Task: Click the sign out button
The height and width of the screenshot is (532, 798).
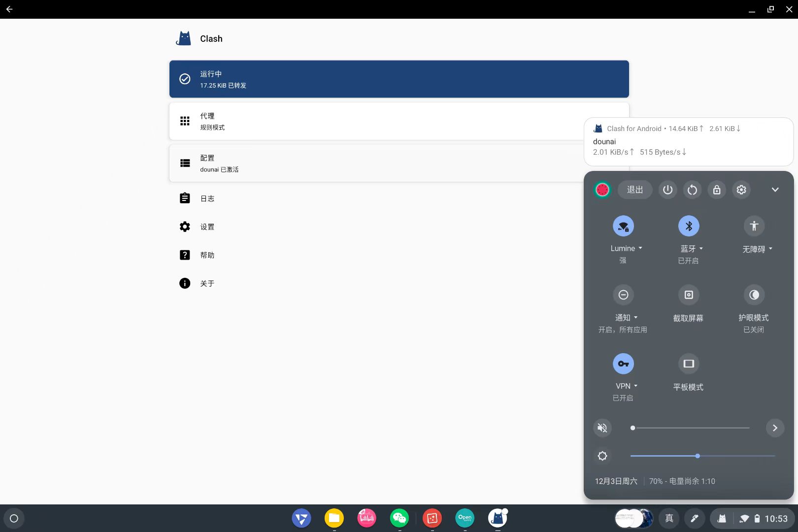Action: tap(634, 190)
